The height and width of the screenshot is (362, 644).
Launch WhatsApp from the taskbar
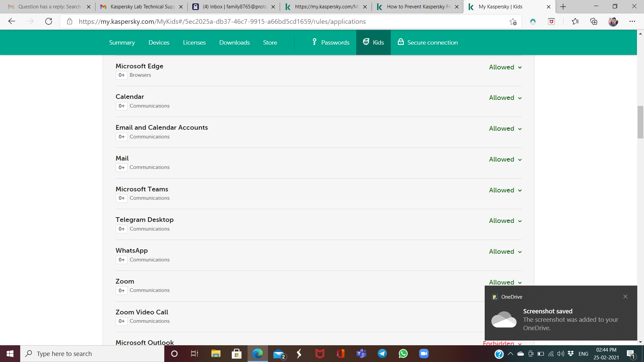(403, 354)
